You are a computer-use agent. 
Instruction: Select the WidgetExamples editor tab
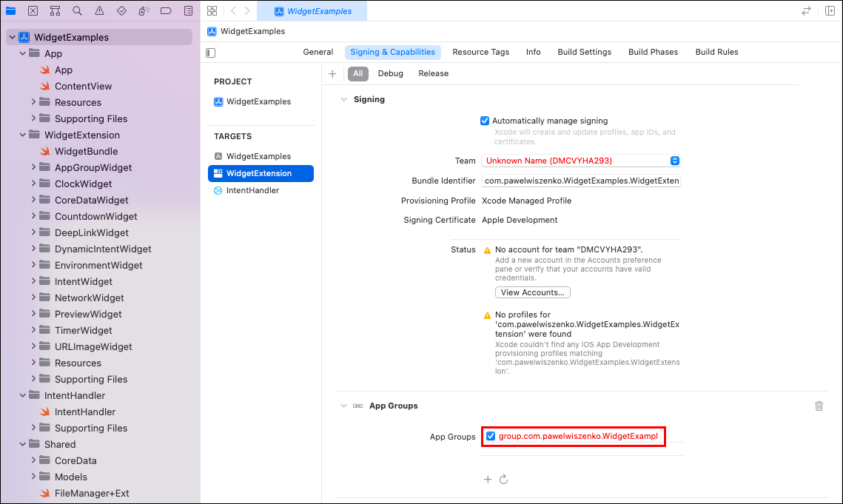tap(312, 11)
